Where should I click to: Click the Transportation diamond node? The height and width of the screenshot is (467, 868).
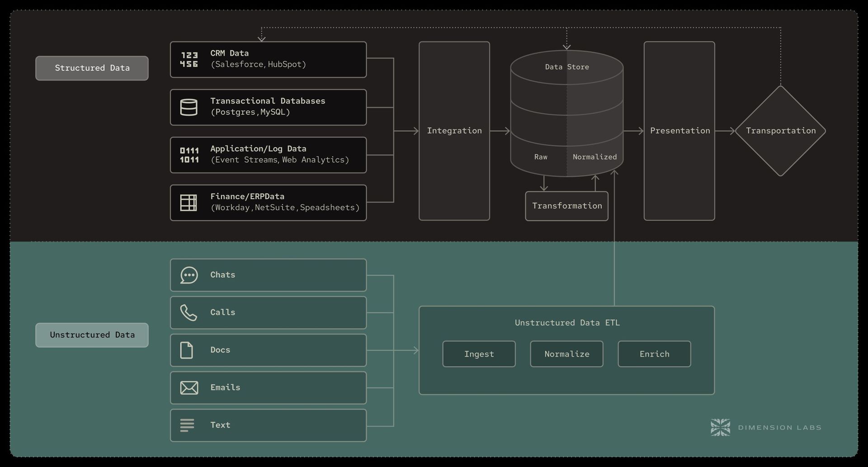[x=780, y=131]
